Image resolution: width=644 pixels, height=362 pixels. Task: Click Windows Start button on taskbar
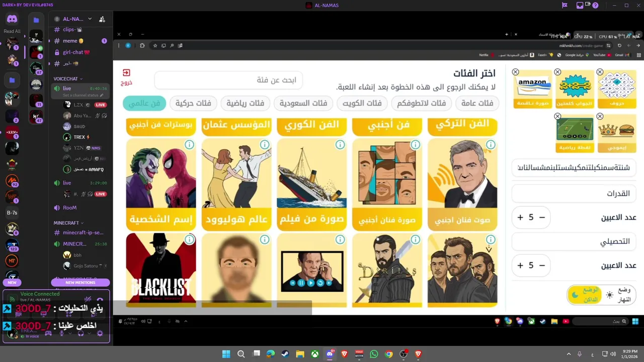tap(226, 354)
